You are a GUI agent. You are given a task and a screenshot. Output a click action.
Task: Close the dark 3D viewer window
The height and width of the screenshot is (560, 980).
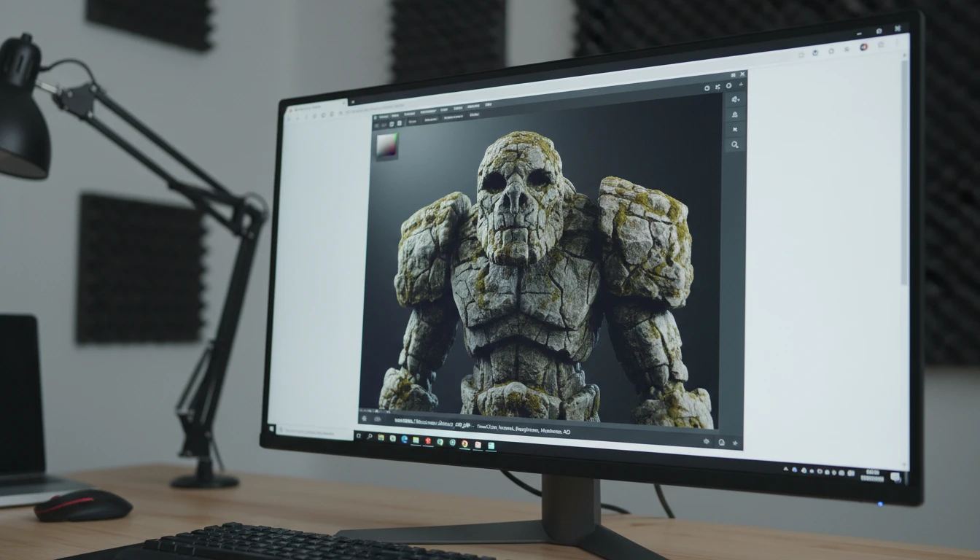point(742,74)
